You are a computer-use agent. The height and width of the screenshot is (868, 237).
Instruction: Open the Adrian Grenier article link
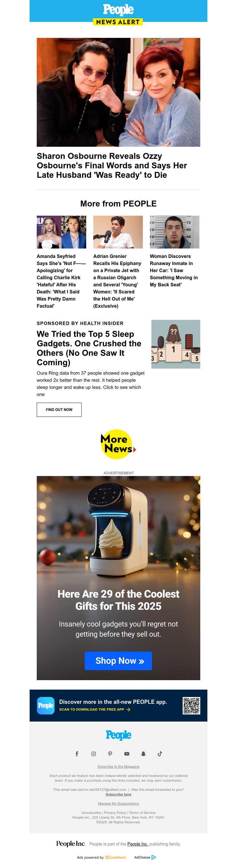(x=117, y=281)
